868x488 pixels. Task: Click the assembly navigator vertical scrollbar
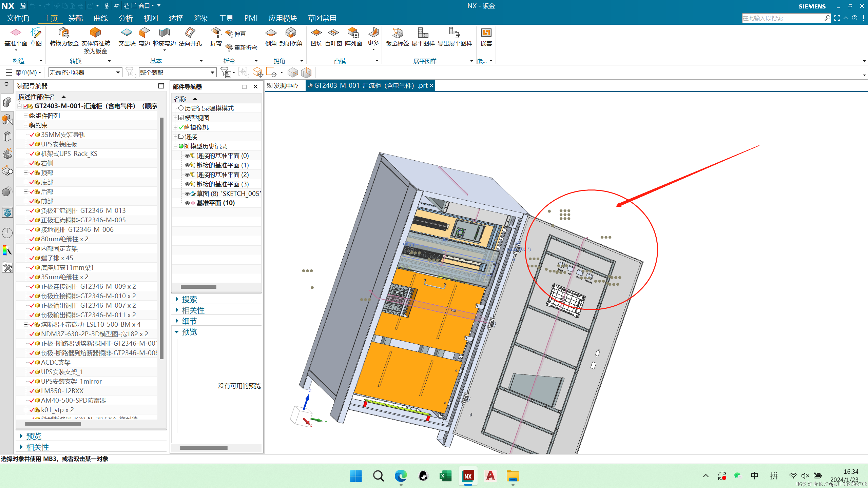click(x=162, y=238)
